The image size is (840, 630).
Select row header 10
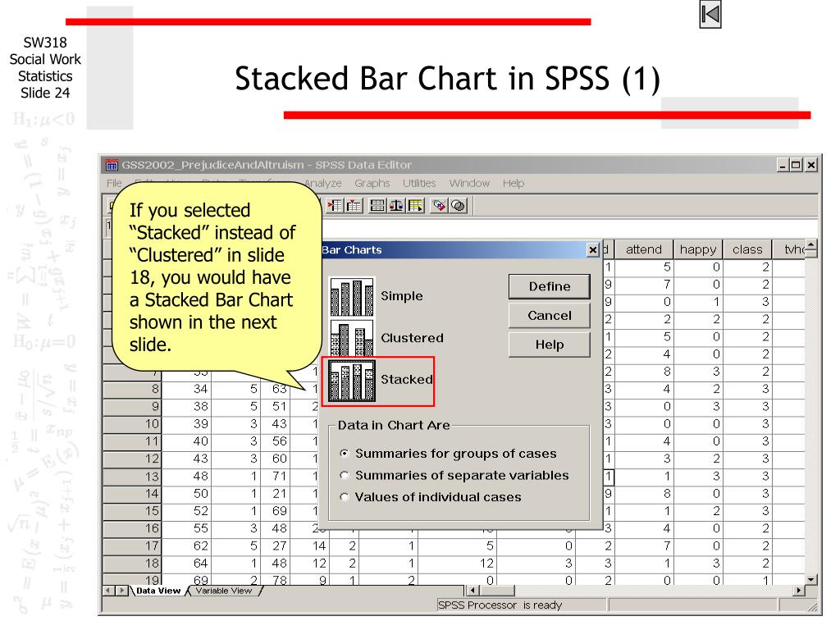click(132, 424)
